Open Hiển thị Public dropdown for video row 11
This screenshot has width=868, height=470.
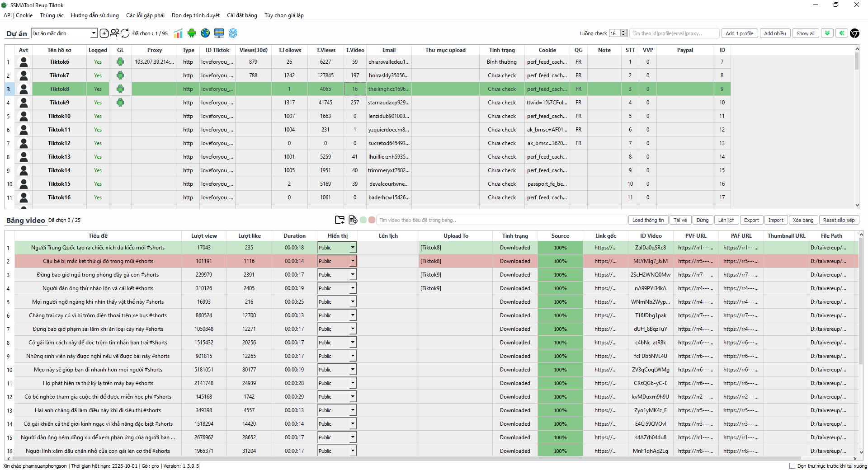[337, 383]
